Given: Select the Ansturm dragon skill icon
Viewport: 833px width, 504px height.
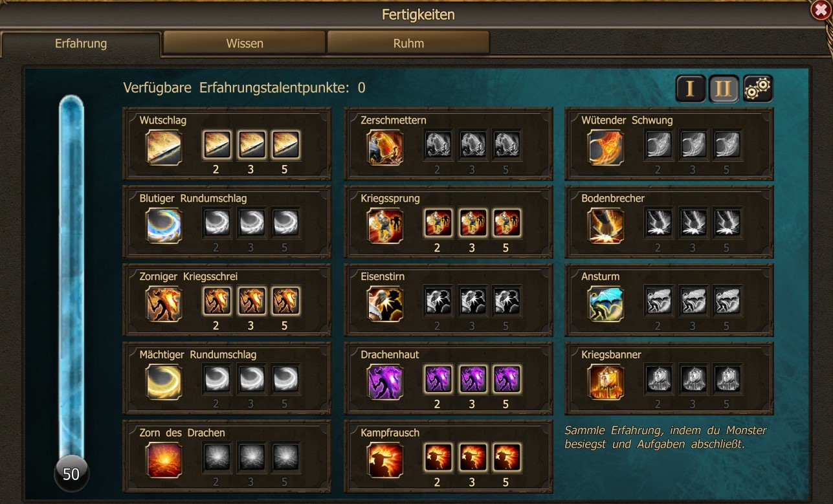Looking at the screenshot, I should click(x=606, y=303).
